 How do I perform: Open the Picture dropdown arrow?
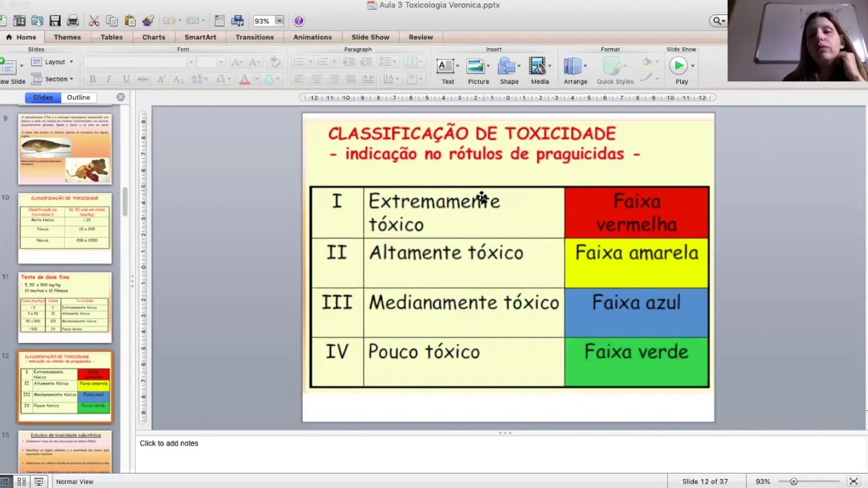point(488,66)
